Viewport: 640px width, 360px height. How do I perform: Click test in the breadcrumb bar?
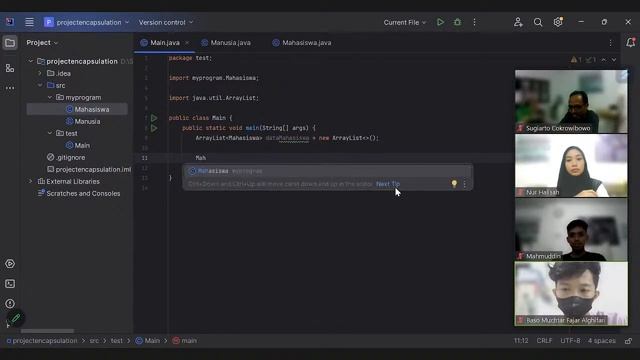point(116,340)
